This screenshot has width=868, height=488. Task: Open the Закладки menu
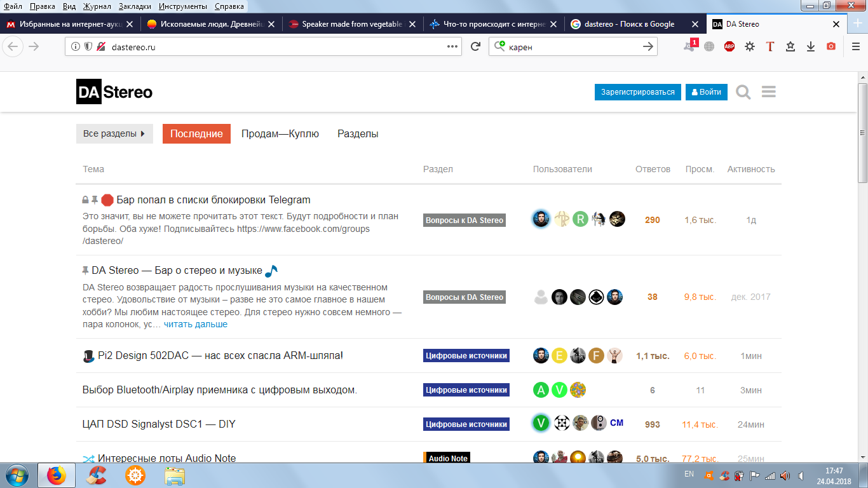[x=135, y=6]
